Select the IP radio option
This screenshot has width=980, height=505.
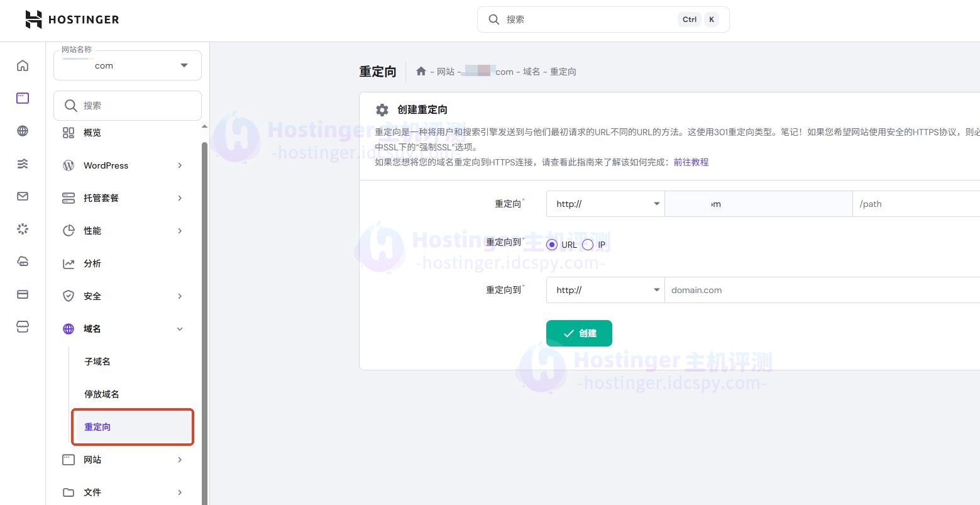pos(588,245)
